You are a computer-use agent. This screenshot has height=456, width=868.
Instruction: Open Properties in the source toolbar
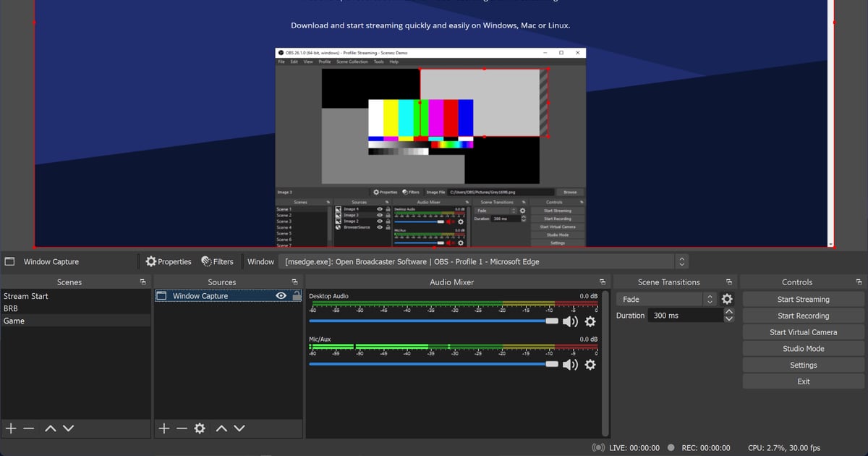[x=169, y=261]
